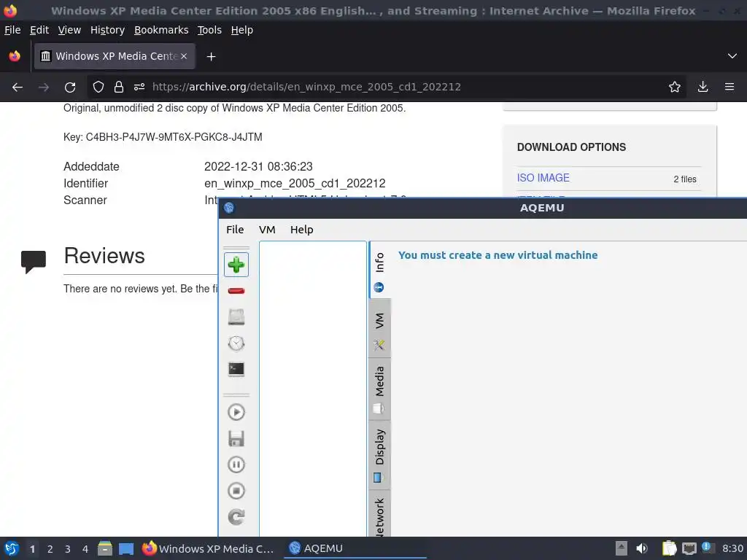Stop the VM with stop button
Viewport: 747px width, 560px height.
(236, 491)
